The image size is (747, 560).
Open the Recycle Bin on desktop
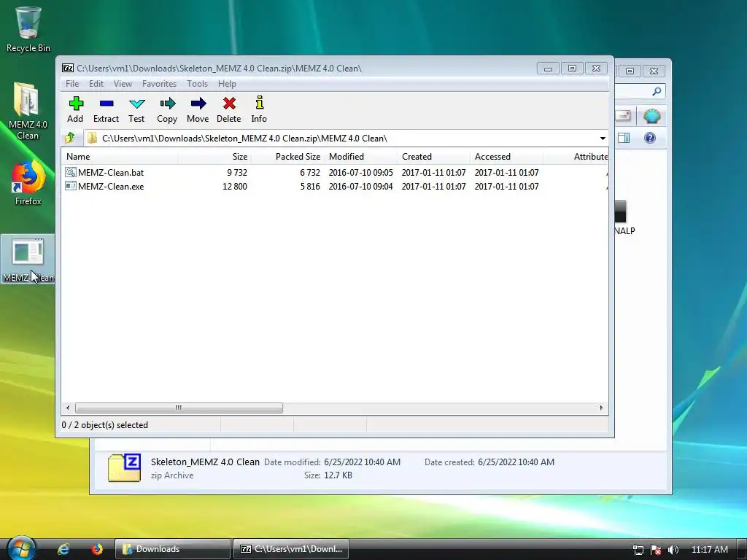(x=28, y=29)
